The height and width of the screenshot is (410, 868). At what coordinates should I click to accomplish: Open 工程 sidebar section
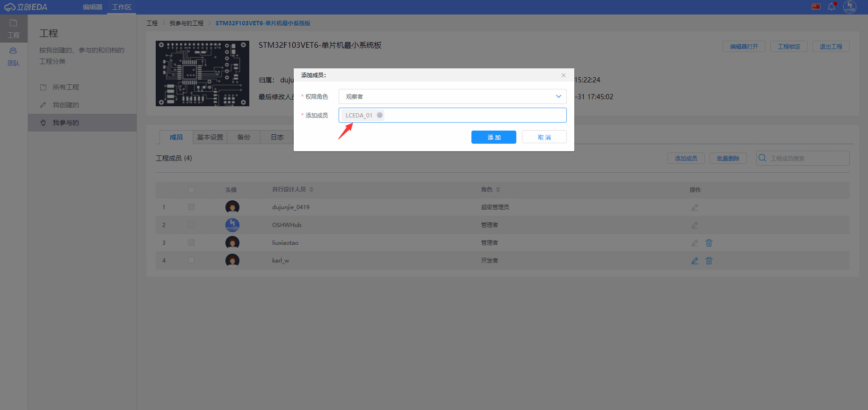pyautogui.click(x=14, y=29)
